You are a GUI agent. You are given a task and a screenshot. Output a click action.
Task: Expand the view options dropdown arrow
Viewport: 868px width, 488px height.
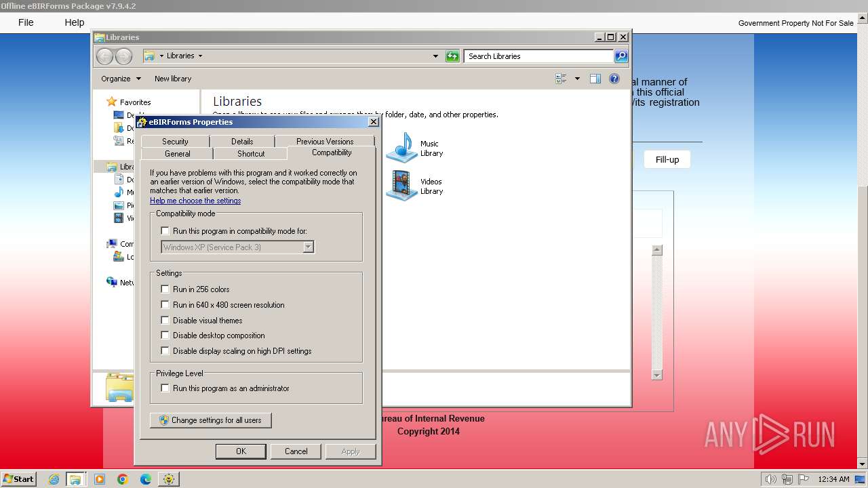[577, 79]
